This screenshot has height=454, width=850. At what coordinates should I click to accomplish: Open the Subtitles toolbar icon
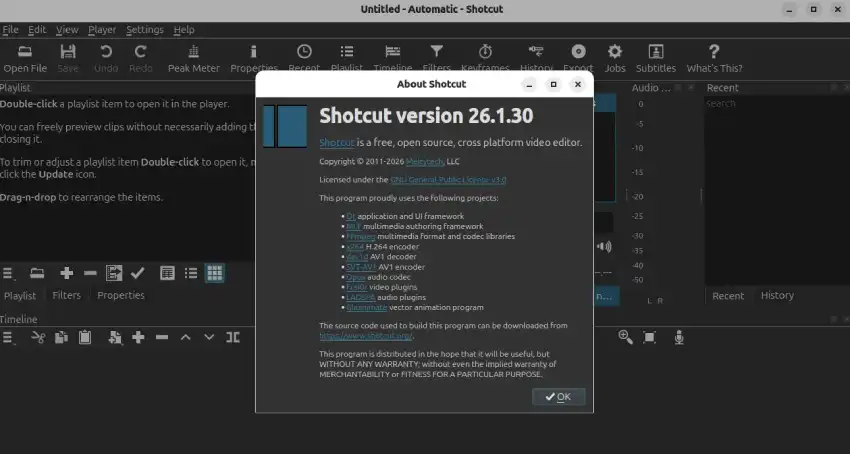(656, 52)
